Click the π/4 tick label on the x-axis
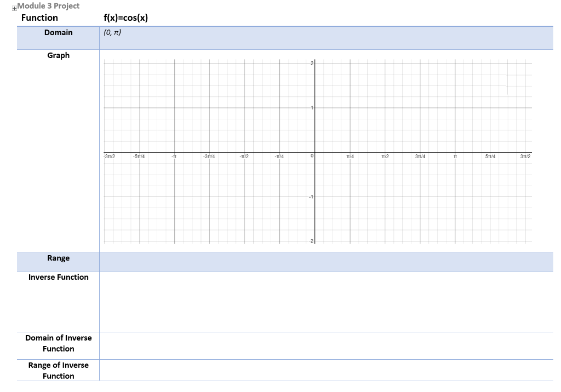Viewport: 561px width, 392px height. click(349, 157)
